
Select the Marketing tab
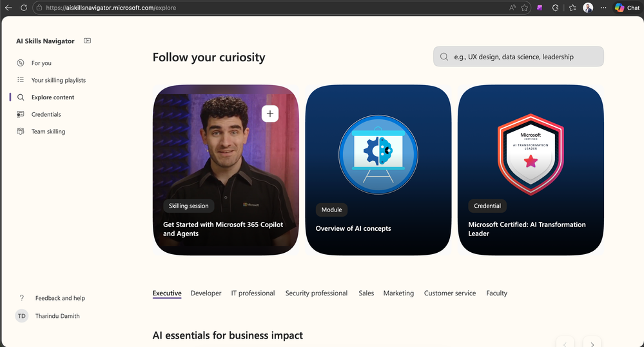398,293
